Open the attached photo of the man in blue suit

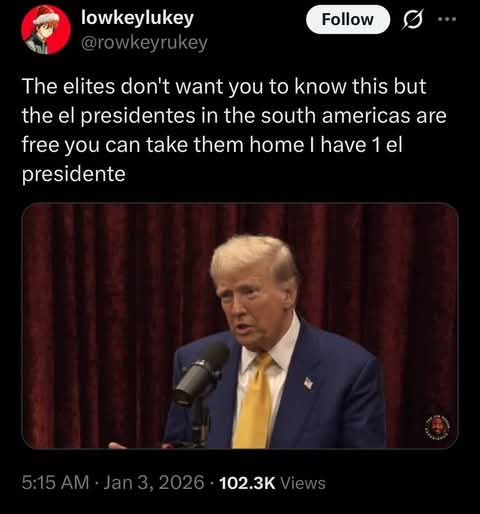240,326
